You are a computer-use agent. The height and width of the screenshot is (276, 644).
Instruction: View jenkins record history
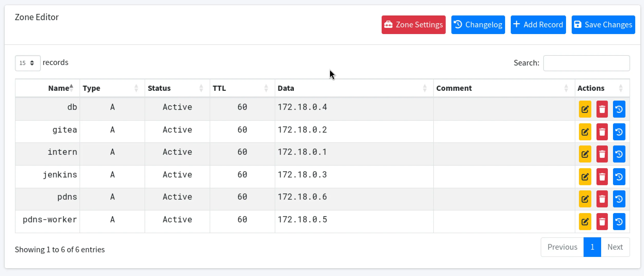point(619,177)
